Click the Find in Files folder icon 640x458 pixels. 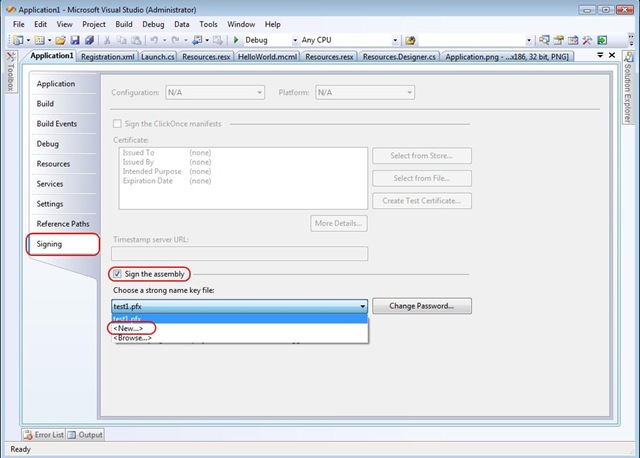[410, 40]
